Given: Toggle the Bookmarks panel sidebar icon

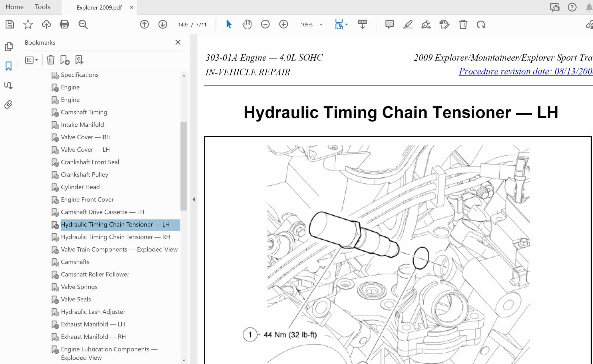Looking at the screenshot, I should (x=8, y=66).
